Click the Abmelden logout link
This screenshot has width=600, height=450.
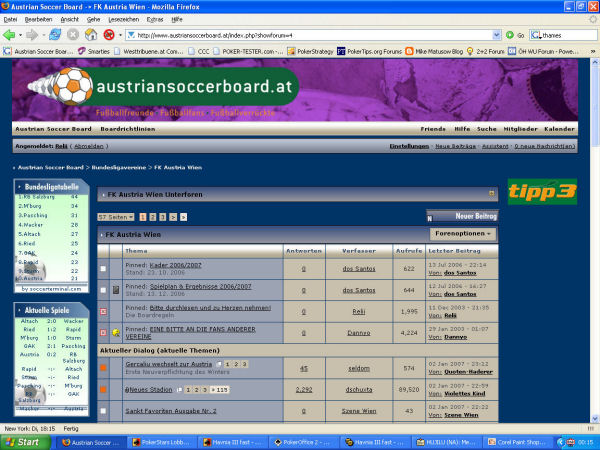(x=89, y=146)
